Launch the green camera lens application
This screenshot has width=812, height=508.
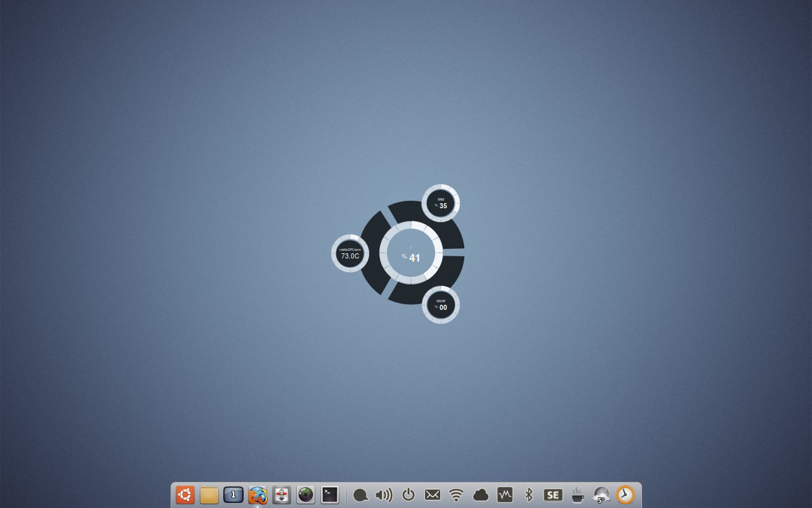click(306, 495)
